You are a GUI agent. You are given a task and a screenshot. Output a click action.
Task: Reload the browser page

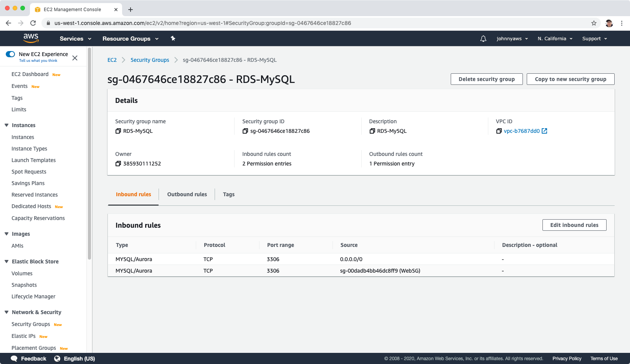(33, 23)
